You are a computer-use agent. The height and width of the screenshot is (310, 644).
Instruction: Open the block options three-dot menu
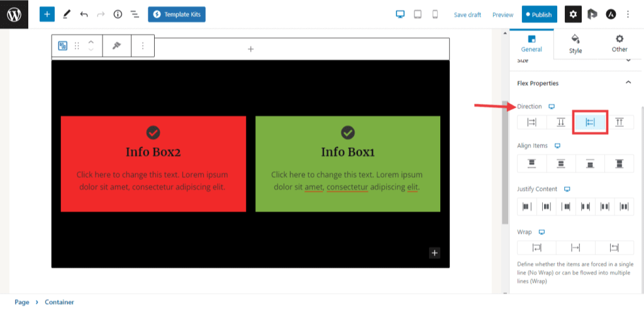(x=143, y=46)
